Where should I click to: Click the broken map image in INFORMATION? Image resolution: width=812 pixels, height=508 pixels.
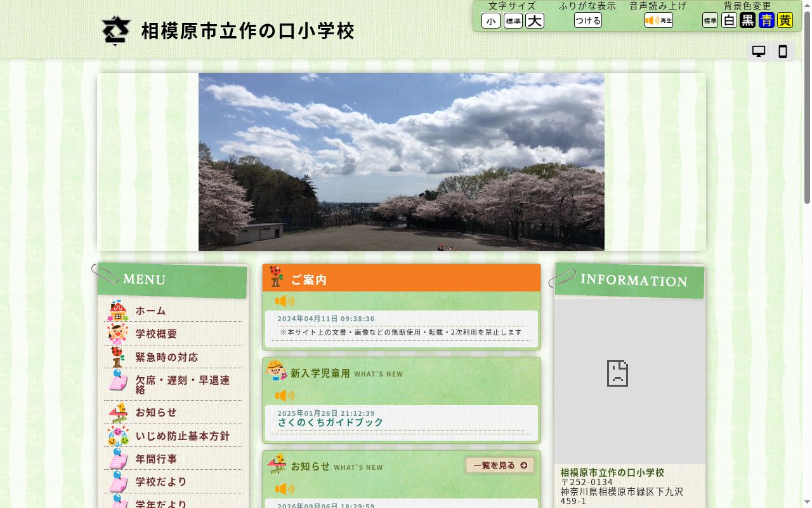tap(630, 381)
